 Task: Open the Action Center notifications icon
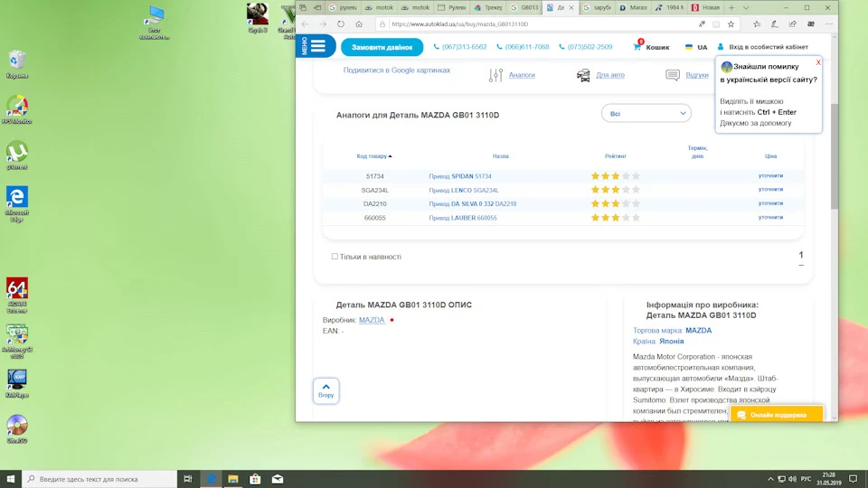pos(853,479)
